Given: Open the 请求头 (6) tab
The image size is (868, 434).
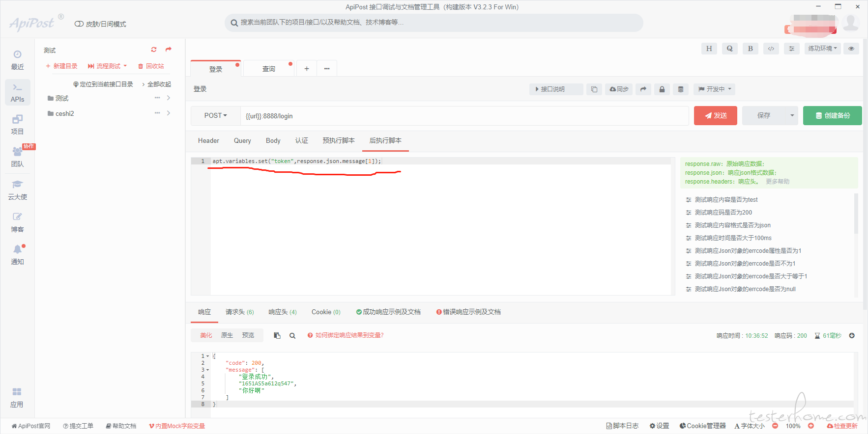Looking at the screenshot, I should pyautogui.click(x=240, y=312).
